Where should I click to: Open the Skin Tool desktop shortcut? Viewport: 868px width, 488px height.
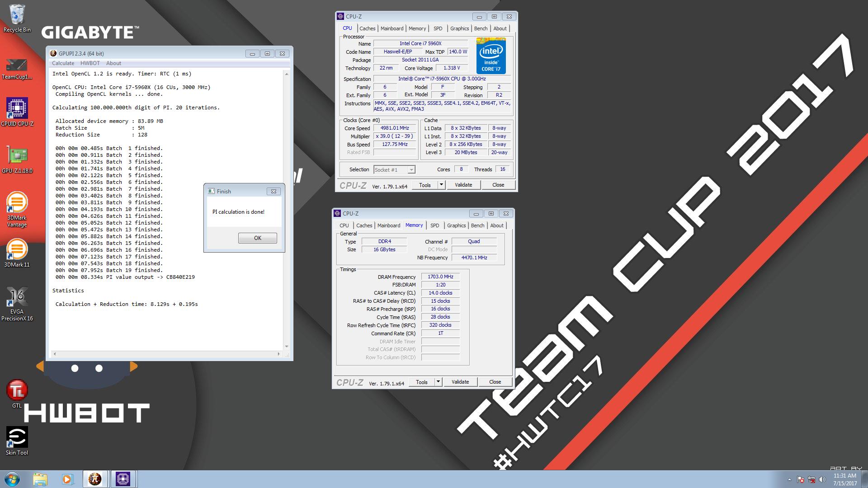point(17,441)
